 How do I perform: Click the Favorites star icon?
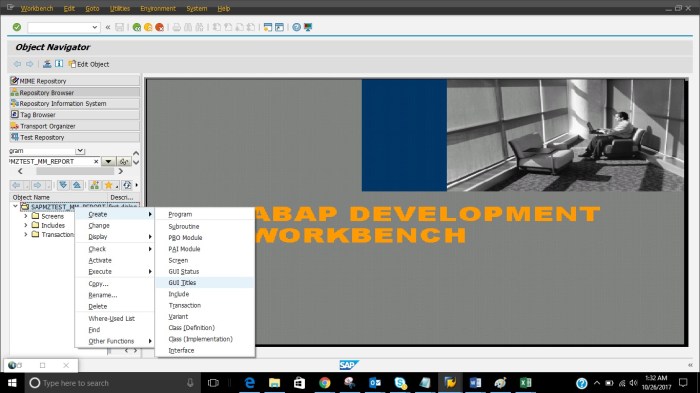coord(108,185)
